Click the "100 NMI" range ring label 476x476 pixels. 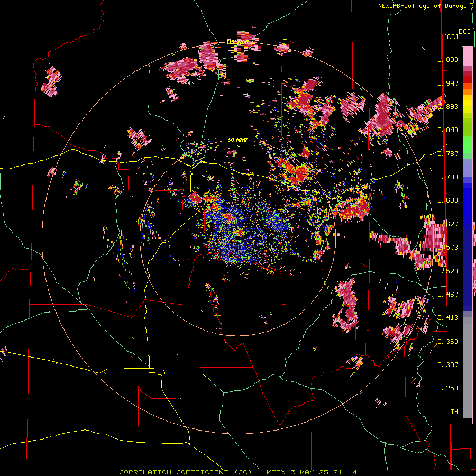237,42
